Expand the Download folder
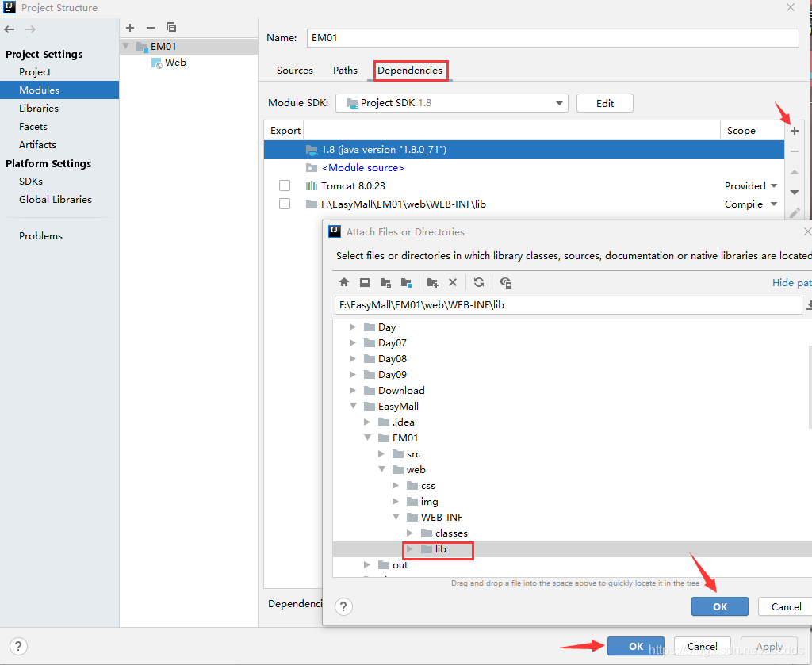Screen dimensions: 812x665 [x=353, y=390]
